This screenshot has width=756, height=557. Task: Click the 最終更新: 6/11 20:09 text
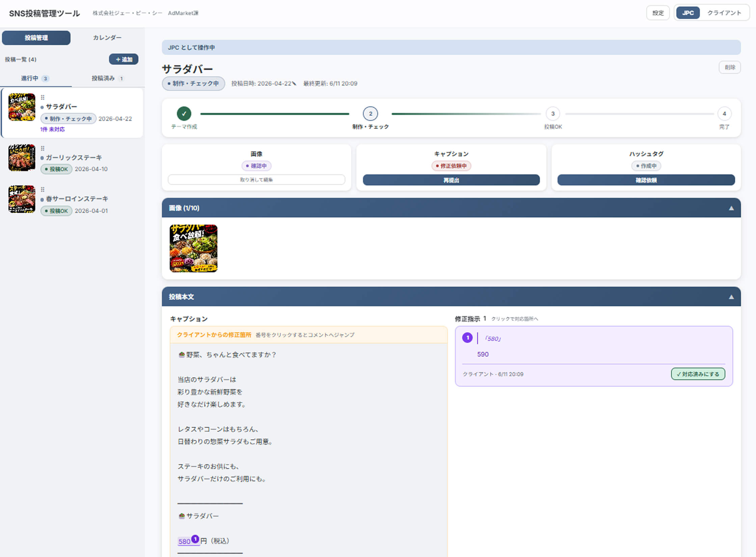pyautogui.click(x=330, y=83)
